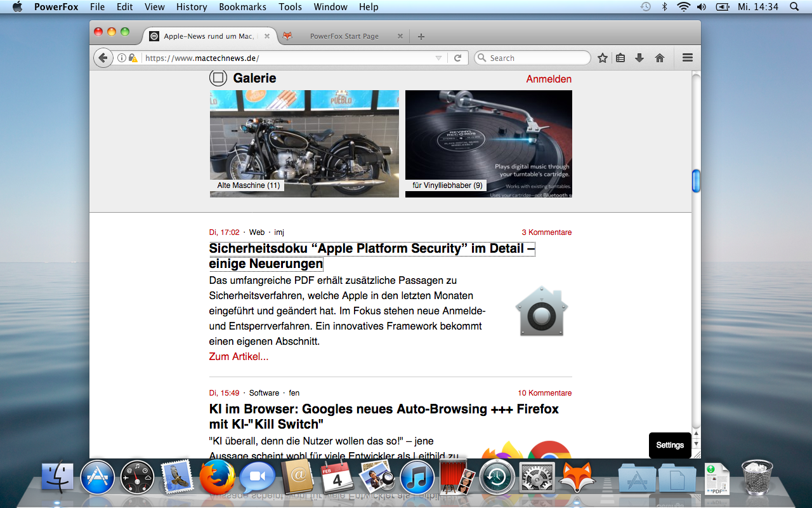This screenshot has width=812, height=508.
Task: Open the downloads arrow icon
Action: [639, 58]
